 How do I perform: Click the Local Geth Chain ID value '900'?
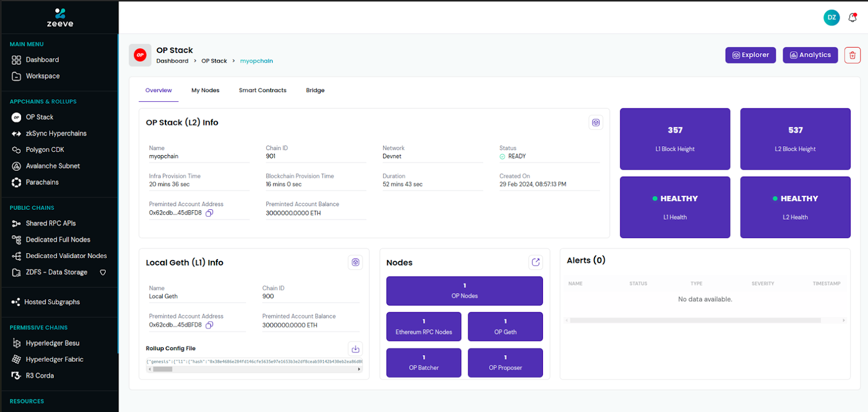[x=268, y=297]
